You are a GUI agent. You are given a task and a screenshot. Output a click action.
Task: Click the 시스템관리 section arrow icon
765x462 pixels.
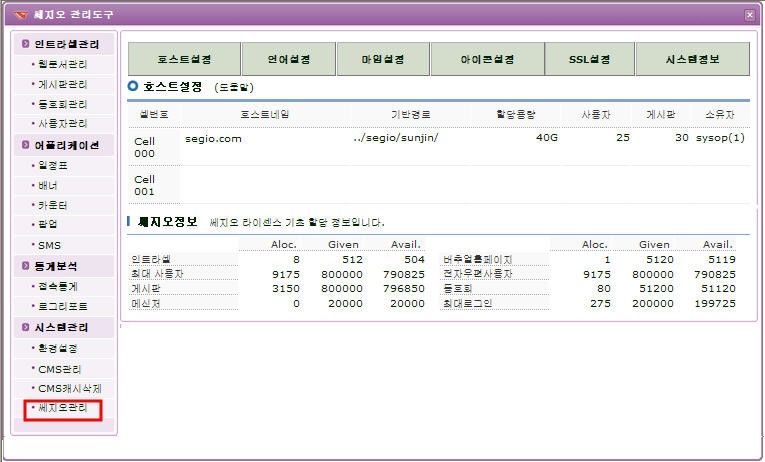(24, 327)
